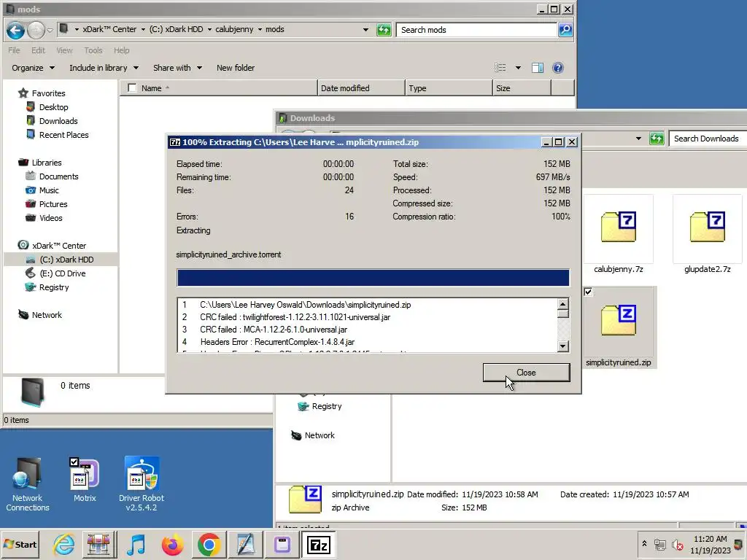747x560 pixels.
Task: Click the green refresh icon in mods address bar
Action: 384,30
